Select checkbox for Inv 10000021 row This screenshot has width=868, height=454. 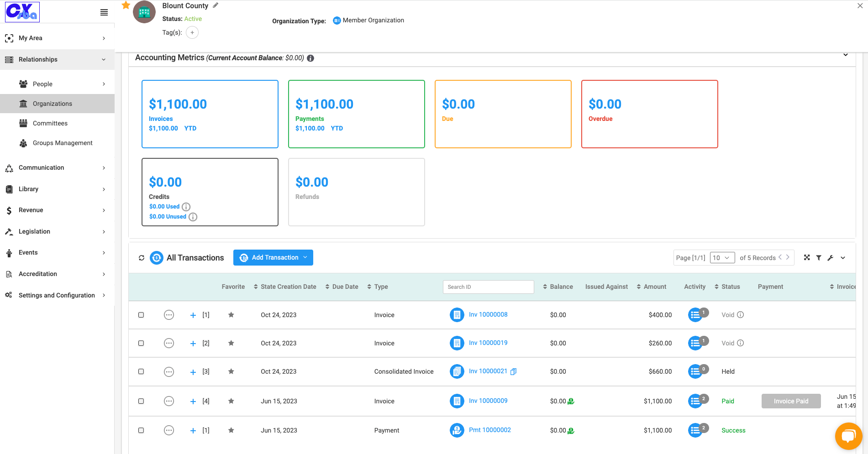point(141,371)
